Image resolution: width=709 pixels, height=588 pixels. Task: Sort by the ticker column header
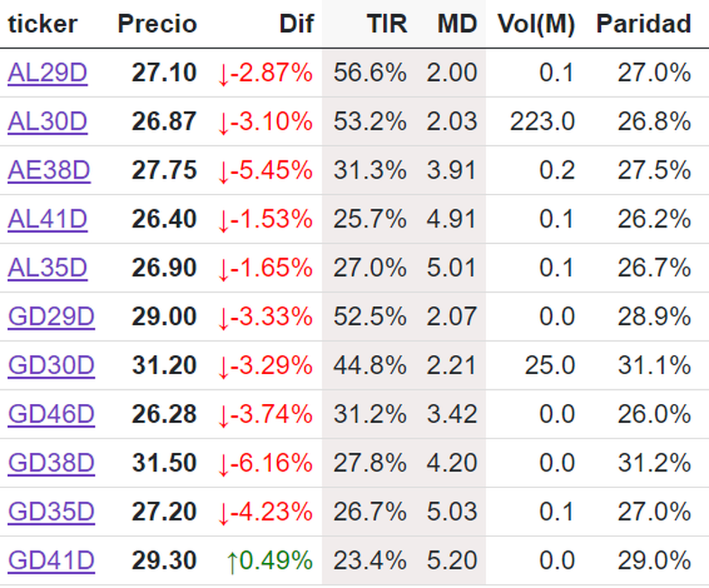[x=43, y=24]
